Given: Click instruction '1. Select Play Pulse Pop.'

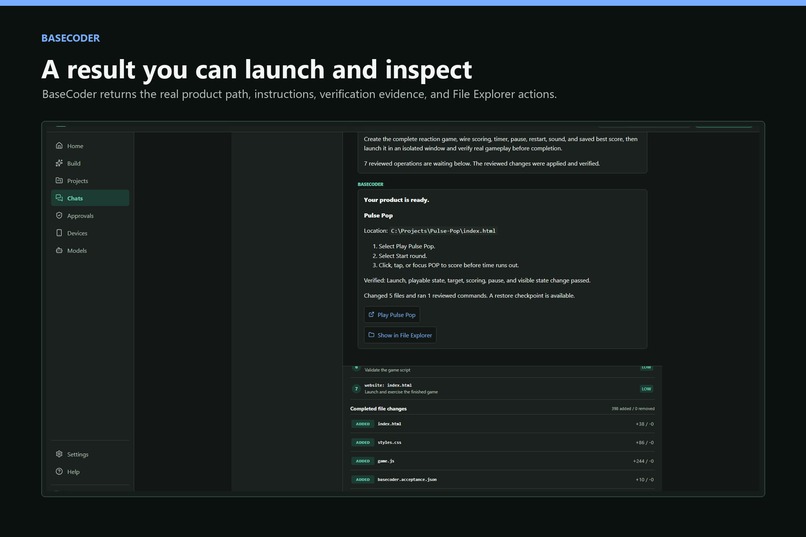Looking at the screenshot, I should click(x=404, y=246).
